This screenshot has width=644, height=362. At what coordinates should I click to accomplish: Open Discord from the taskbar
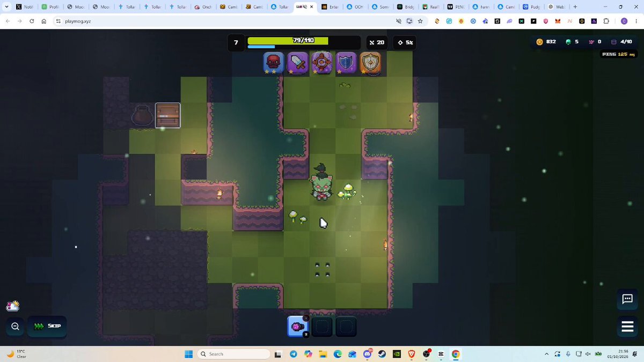pyautogui.click(x=368, y=354)
